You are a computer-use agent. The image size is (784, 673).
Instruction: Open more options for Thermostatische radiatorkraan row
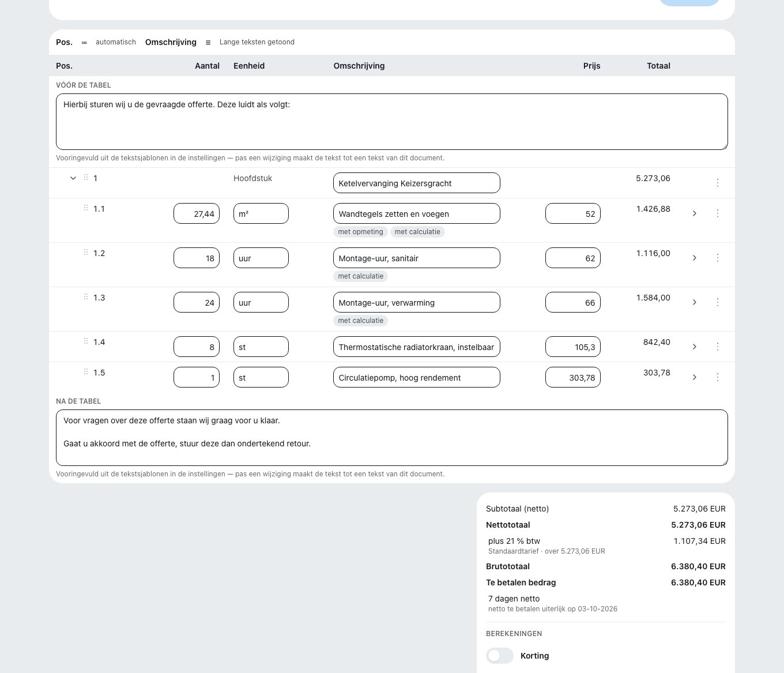(718, 347)
